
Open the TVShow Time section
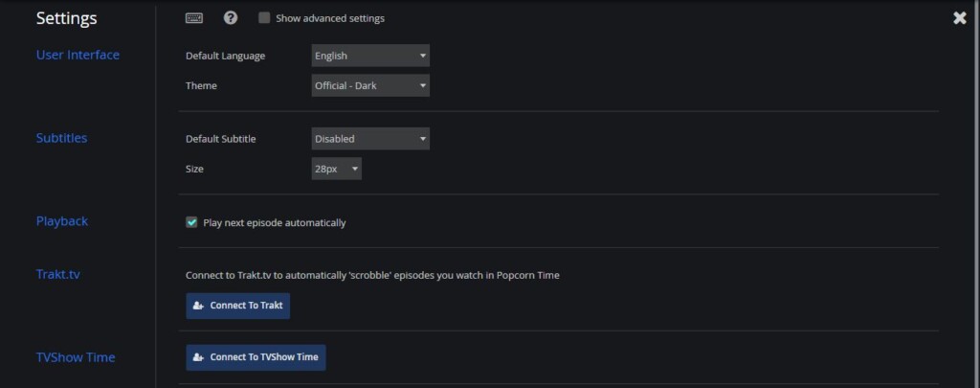pyautogui.click(x=76, y=357)
